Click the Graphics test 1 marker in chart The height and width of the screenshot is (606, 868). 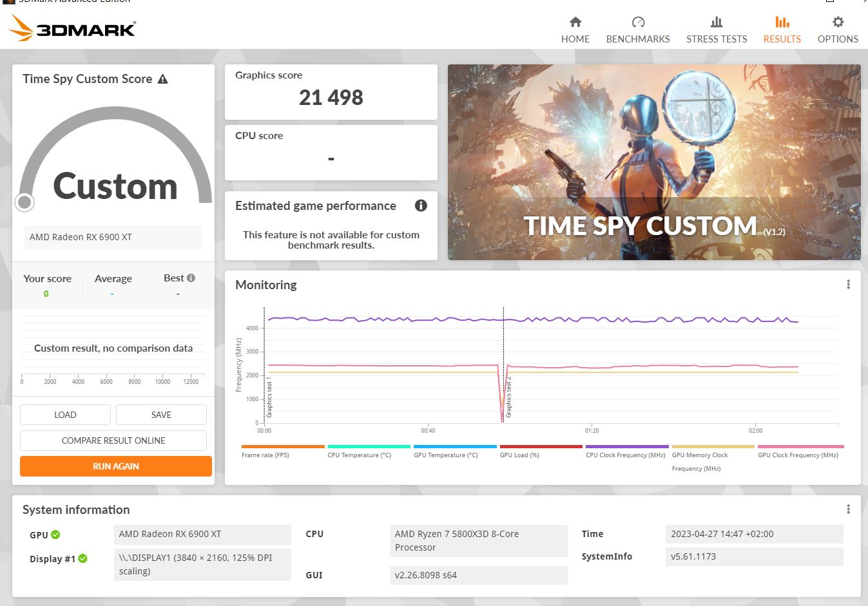pyautogui.click(x=269, y=398)
